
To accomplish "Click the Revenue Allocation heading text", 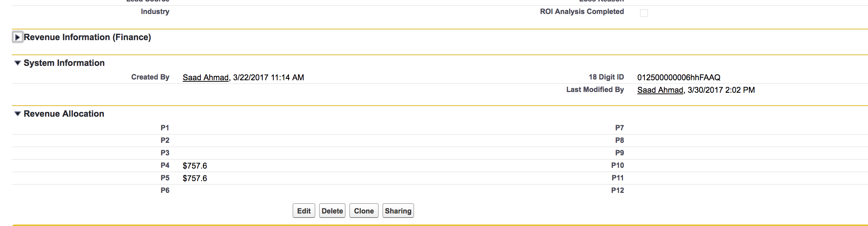I will click(x=64, y=114).
